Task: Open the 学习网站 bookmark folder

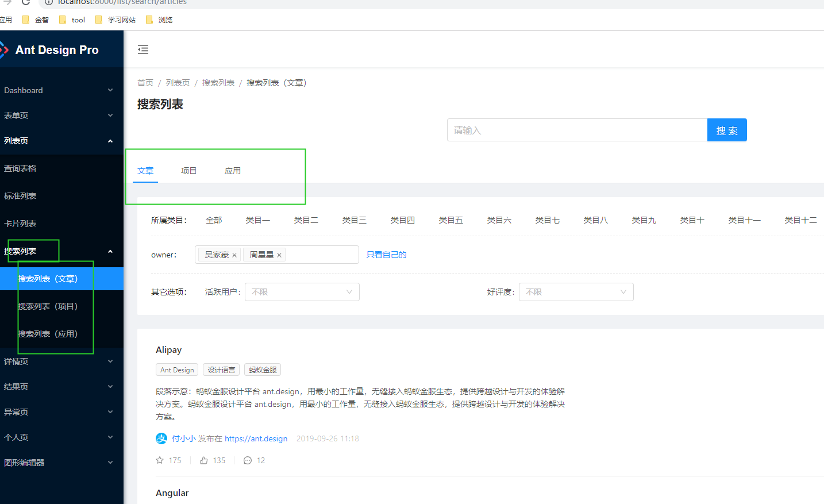Action: [x=115, y=20]
